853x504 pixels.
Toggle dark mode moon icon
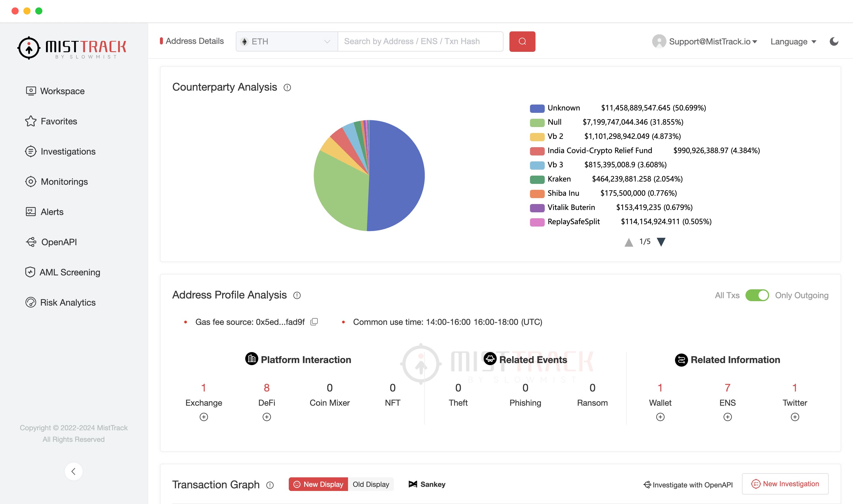tap(834, 41)
